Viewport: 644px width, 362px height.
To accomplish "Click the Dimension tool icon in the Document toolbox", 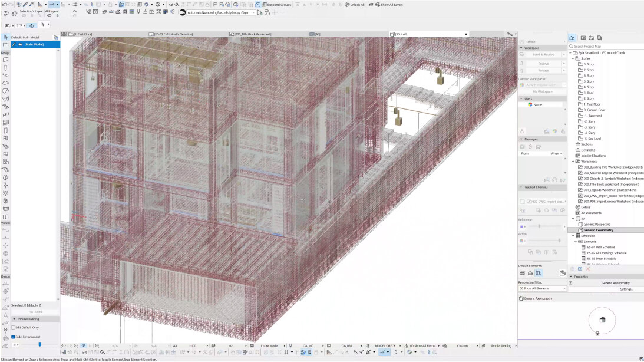I will click(x=6, y=283).
